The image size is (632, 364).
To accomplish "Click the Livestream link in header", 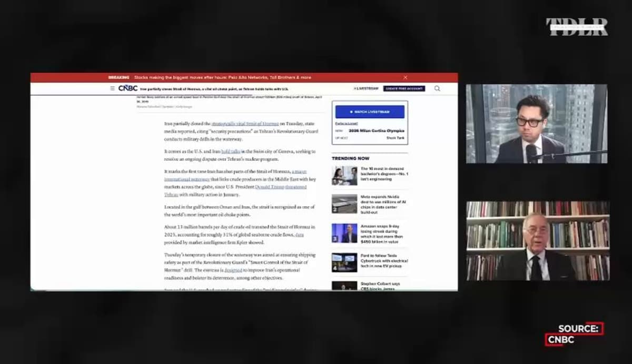I will point(366,88).
